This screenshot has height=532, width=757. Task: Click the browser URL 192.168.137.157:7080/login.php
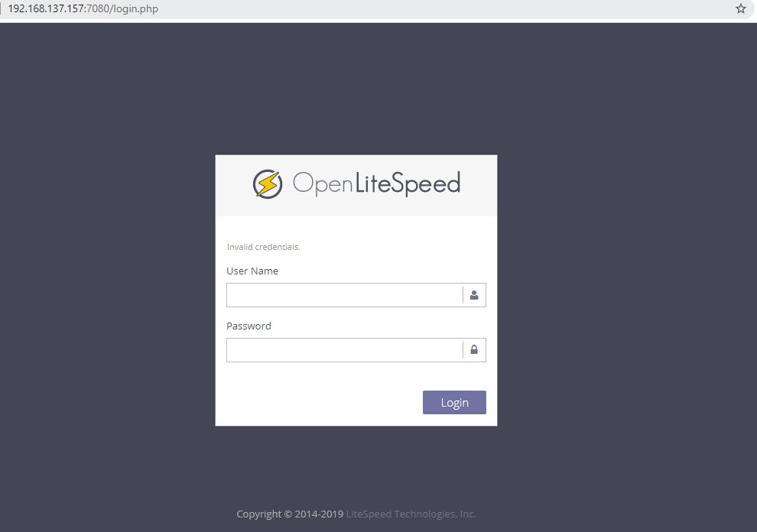[83, 8]
